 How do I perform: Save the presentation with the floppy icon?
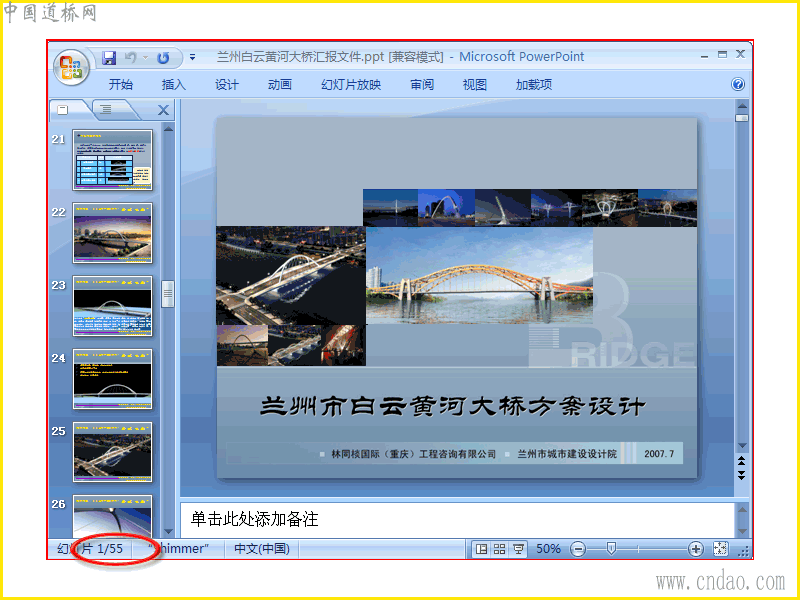[109, 58]
